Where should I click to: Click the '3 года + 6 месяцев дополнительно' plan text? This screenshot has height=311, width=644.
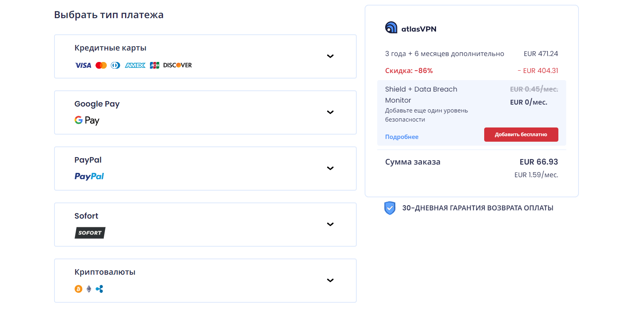tap(445, 54)
